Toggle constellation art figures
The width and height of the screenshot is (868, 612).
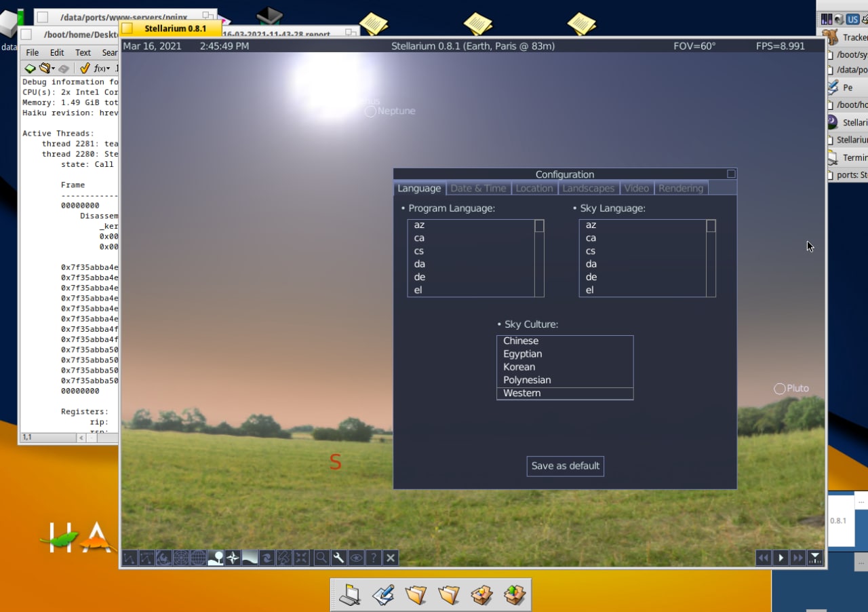pos(163,558)
